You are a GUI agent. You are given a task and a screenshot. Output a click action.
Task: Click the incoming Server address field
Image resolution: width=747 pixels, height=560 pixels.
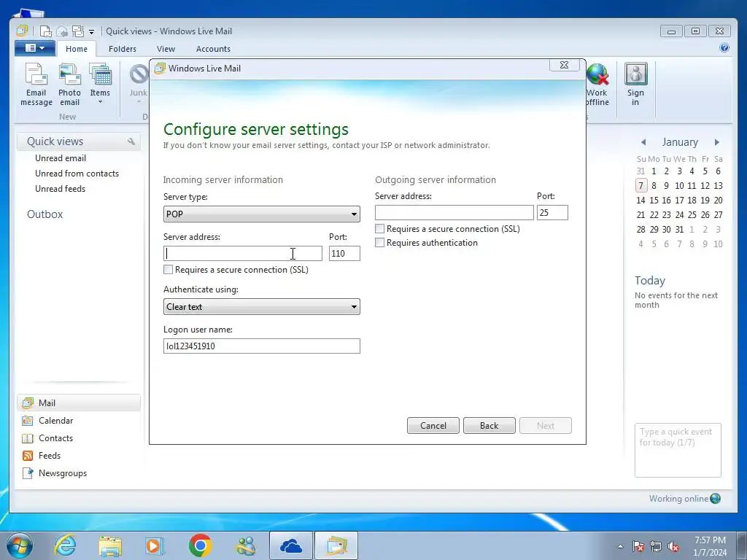tap(243, 253)
